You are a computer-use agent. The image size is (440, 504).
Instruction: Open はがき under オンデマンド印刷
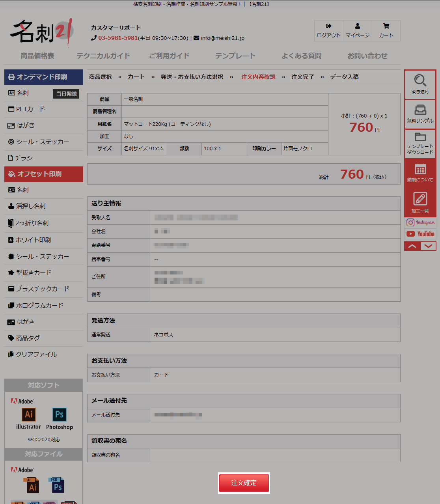pyautogui.click(x=44, y=125)
